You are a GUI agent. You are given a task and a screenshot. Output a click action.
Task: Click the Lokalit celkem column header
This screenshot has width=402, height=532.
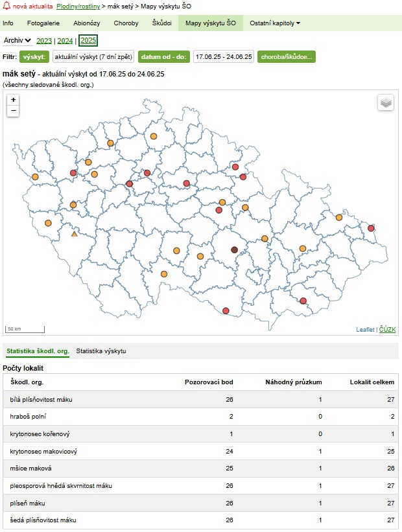372,382
